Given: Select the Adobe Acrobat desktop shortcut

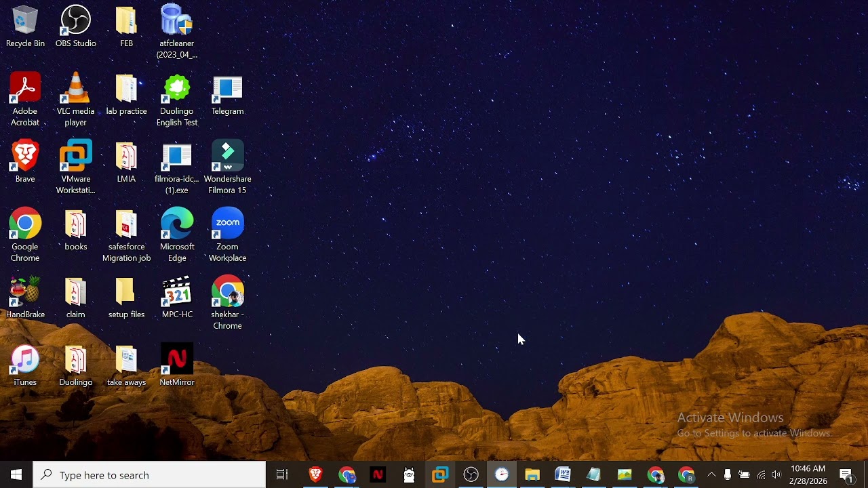Looking at the screenshot, I should point(25,100).
